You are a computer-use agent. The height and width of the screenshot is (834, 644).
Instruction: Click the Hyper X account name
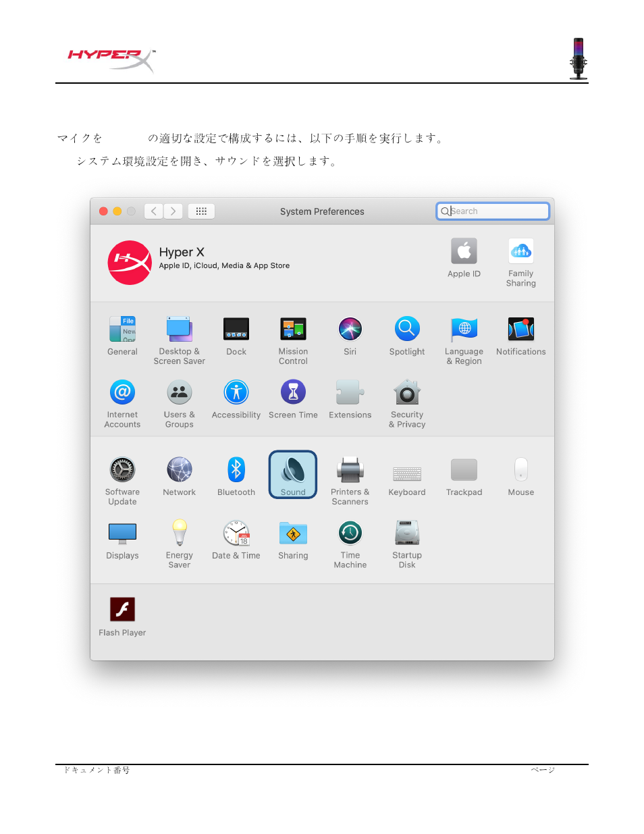point(182,252)
